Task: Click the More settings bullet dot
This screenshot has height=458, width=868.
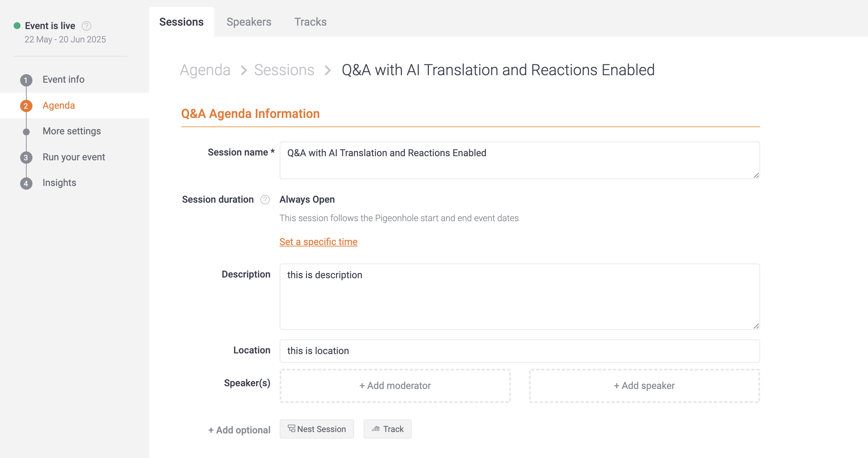Action: point(26,132)
